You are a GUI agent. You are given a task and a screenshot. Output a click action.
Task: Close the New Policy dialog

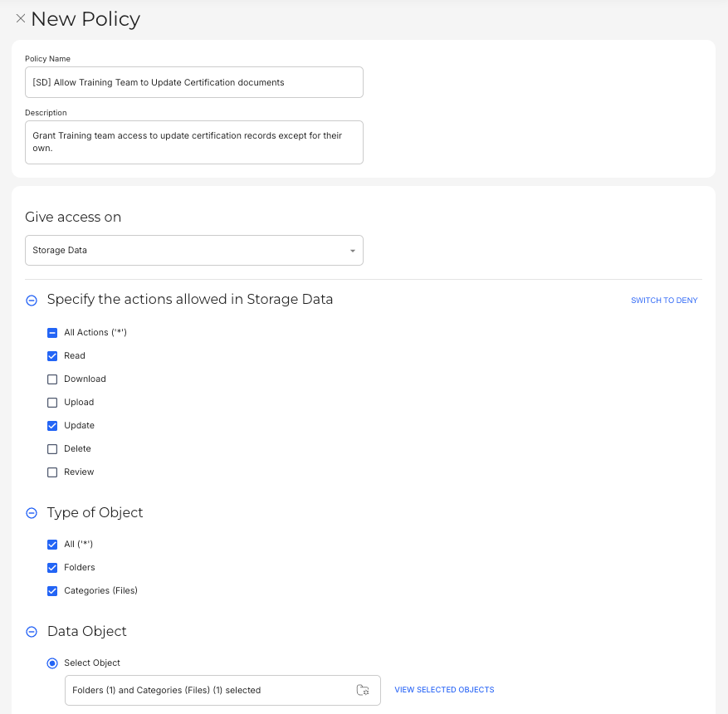tap(21, 18)
